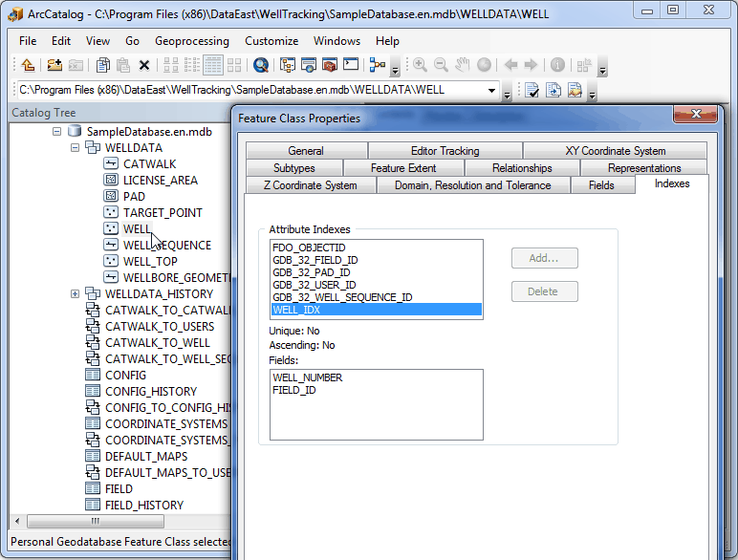Switch to the Fields tab

[x=601, y=185]
